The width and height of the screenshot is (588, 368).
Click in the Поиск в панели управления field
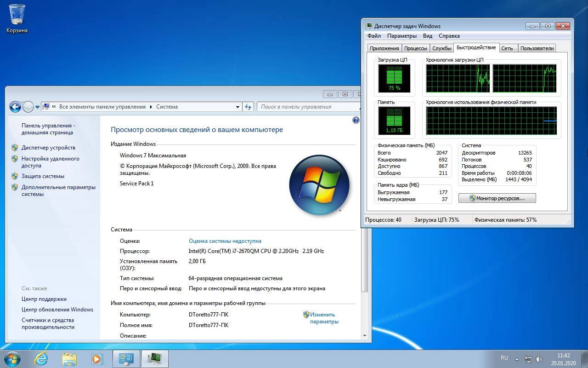pos(309,107)
